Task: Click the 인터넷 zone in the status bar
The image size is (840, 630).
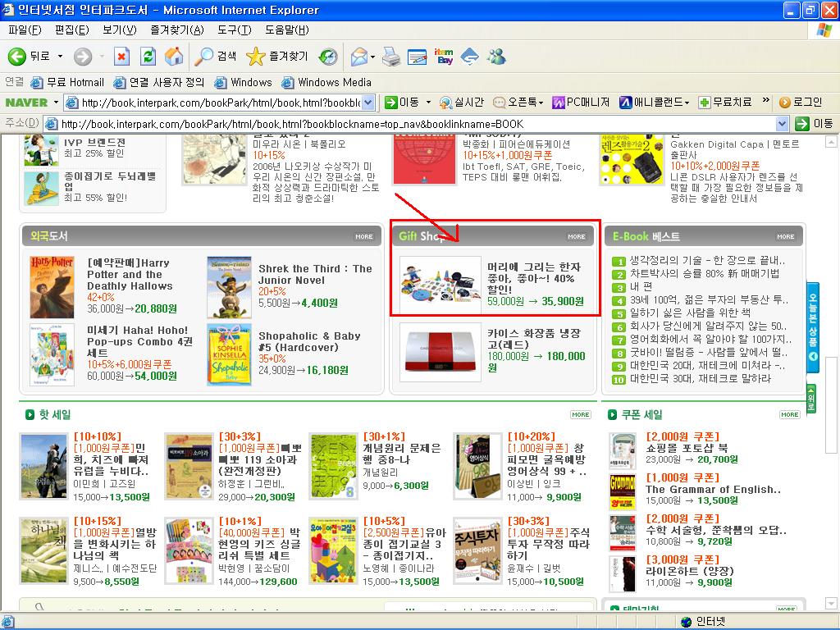Action: 703,622
